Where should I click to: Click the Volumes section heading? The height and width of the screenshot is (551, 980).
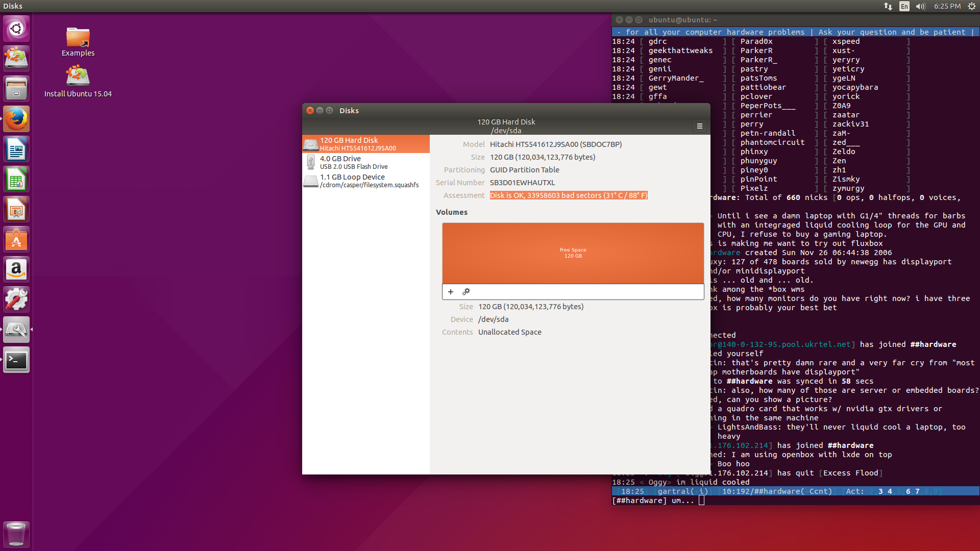[x=451, y=212]
